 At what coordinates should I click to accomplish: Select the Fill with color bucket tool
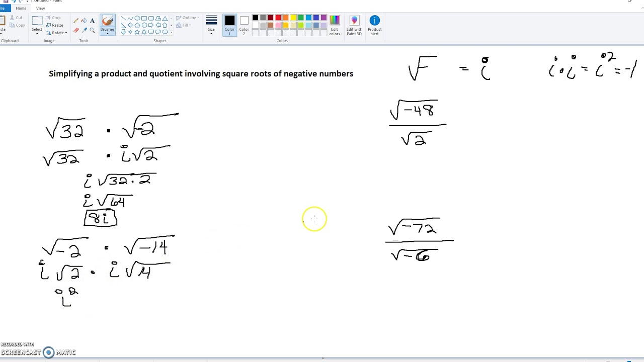pos(84,21)
